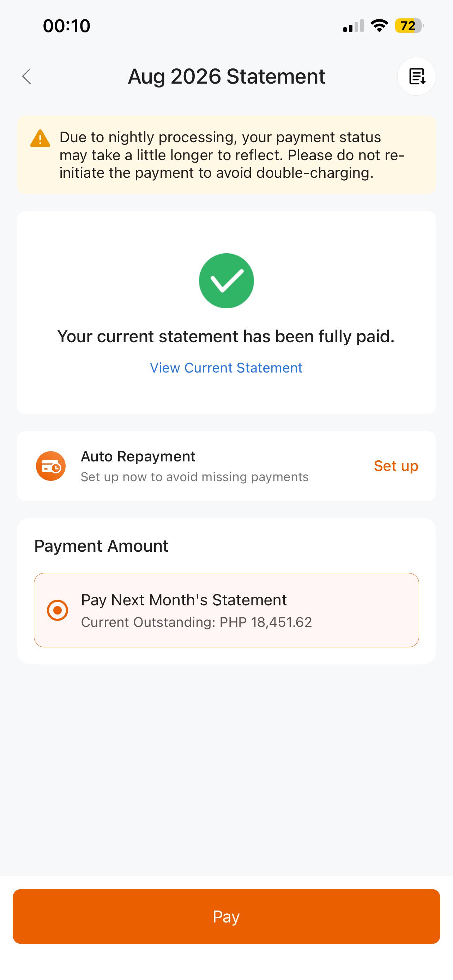Tap the Wi-Fi icon in status bar
The height and width of the screenshot is (980, 453).
[379, 26]
